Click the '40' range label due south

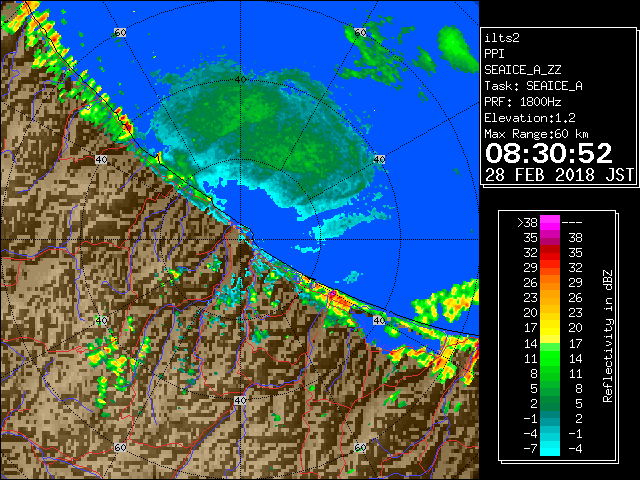pyautogui.click(x=240, y=400)
